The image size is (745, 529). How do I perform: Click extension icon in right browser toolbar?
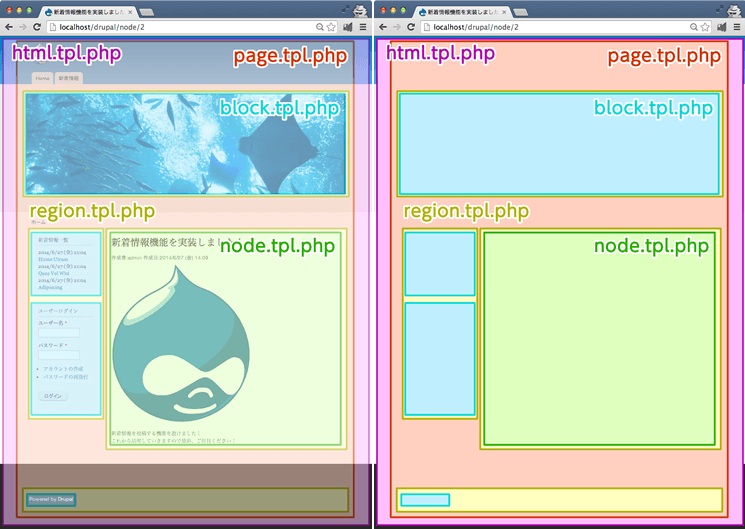[722, 27]
